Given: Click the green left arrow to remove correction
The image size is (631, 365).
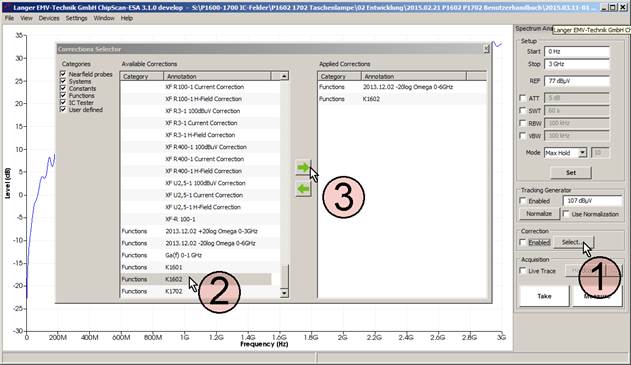Looking at the screenshot, I should [303, 189].
